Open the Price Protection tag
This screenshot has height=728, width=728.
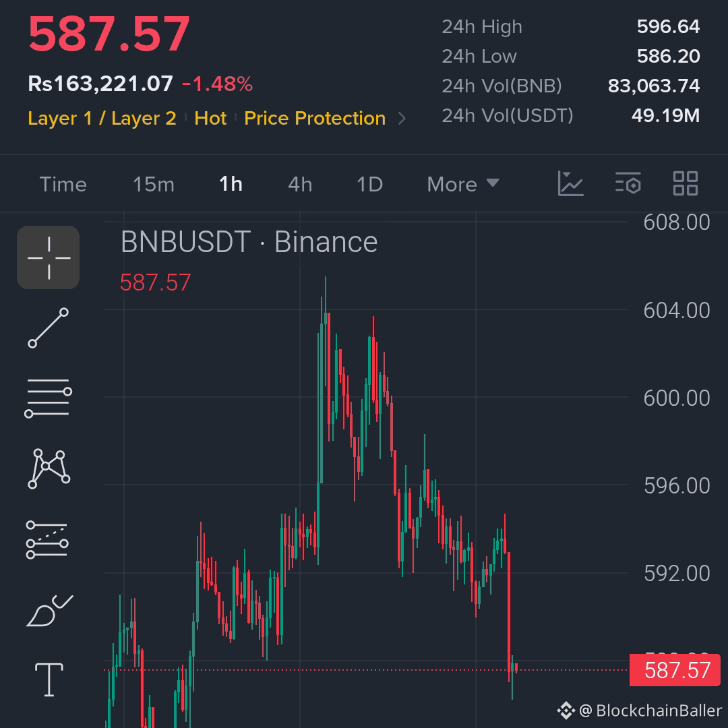(315, 119)
